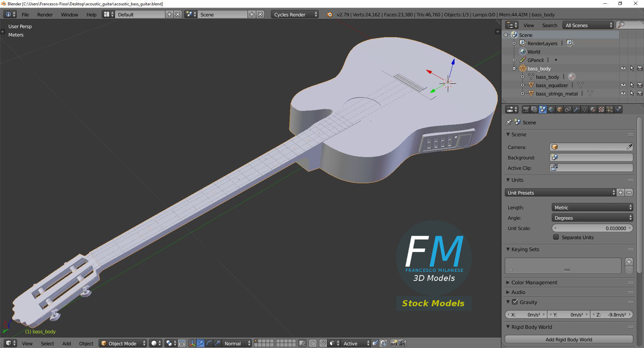Viewport: 644px width, 348px height.
Task: Select the rotate manipulator arc
Action: [x=209, y=343]
